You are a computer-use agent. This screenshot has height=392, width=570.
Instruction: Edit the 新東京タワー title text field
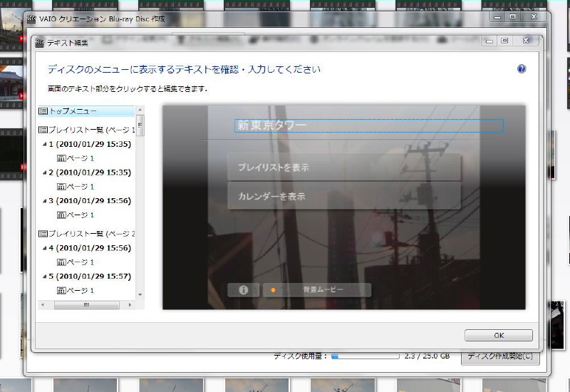click(368, 125)
